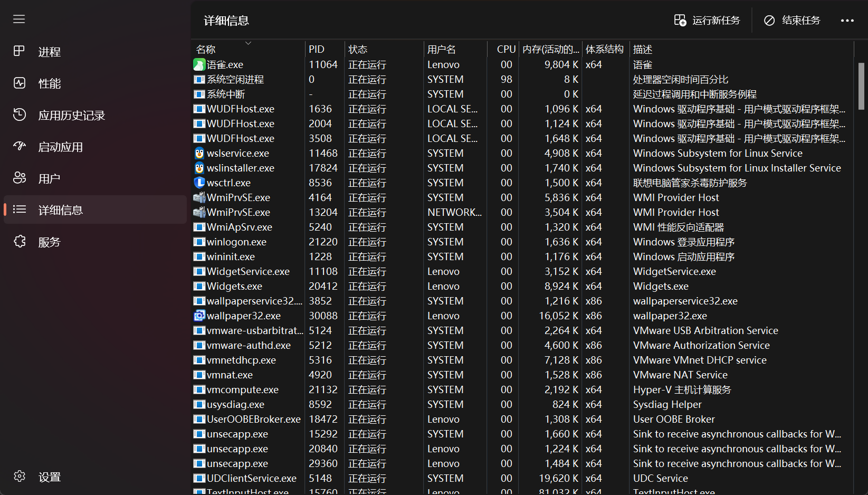Select unsecapp.exe with PID 15292

237,434
